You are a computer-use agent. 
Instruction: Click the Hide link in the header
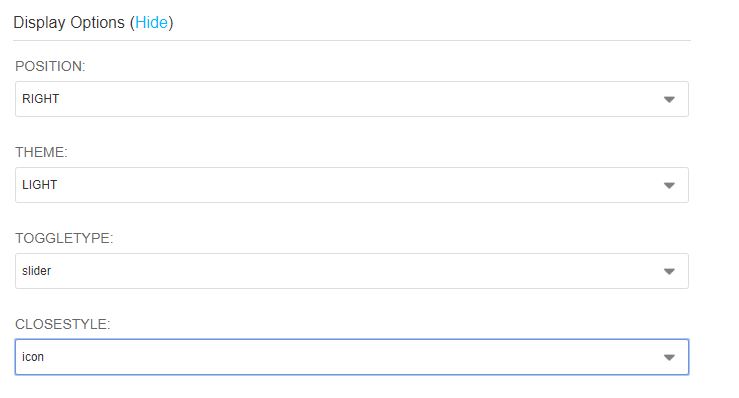151,23
